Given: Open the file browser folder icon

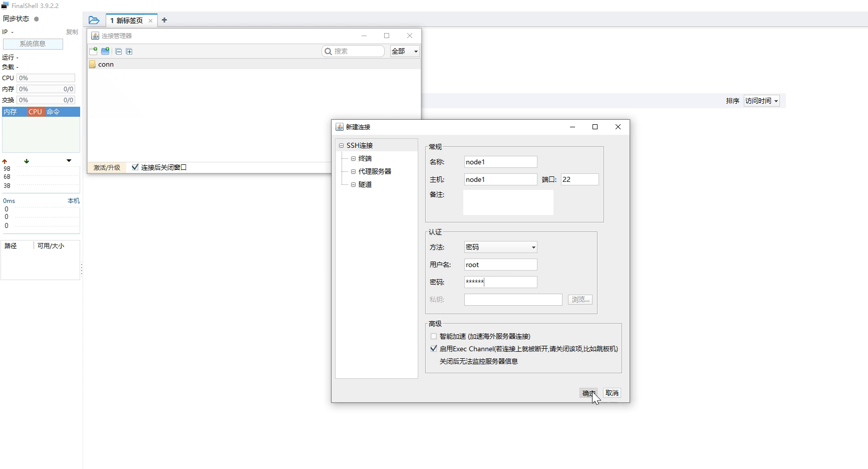Looking at the screenshot, I should 94,20.
